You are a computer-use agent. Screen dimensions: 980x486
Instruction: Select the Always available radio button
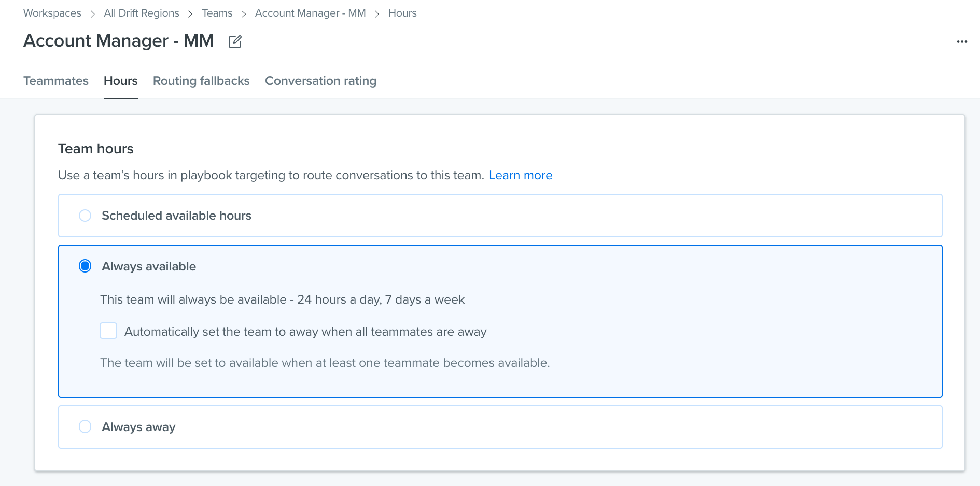85,266
